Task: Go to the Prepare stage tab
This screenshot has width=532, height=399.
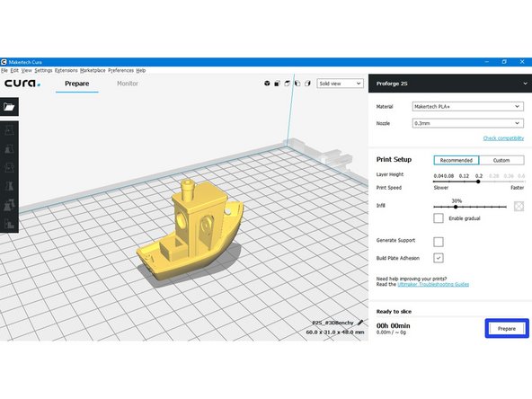Action: coord(77,84)
